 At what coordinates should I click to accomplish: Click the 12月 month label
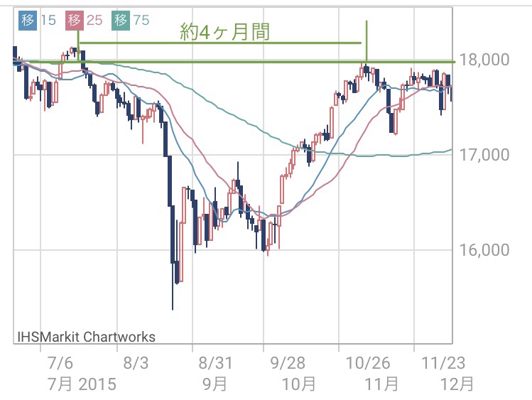click(457, 385)
